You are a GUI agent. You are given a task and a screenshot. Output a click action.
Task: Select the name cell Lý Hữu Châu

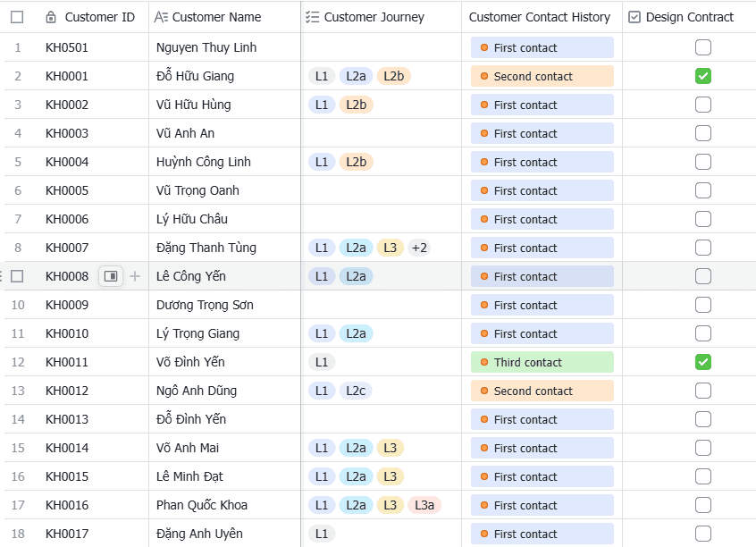tap(224, 219)
